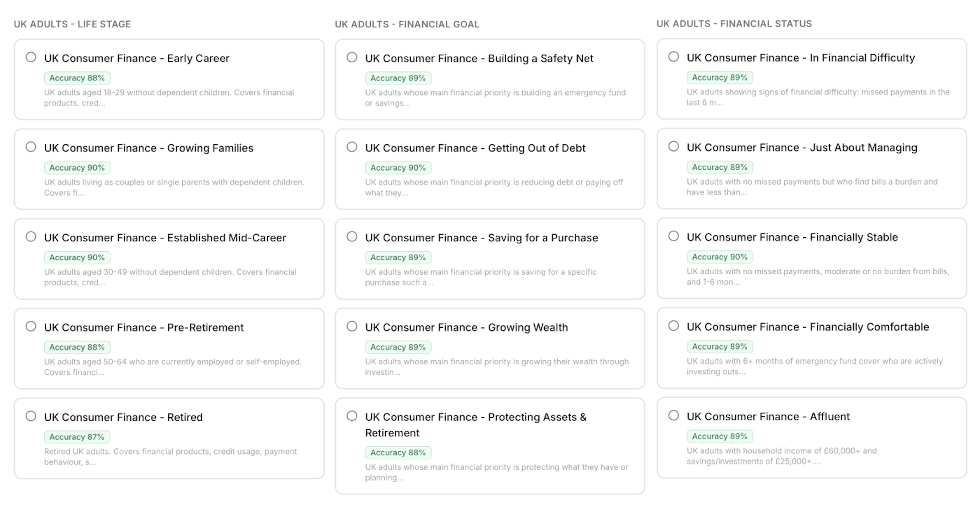This screenshot has height=514, width=980.
Task: Pick Saving for a Purchase radio
Action: click(x=352, y=236)
